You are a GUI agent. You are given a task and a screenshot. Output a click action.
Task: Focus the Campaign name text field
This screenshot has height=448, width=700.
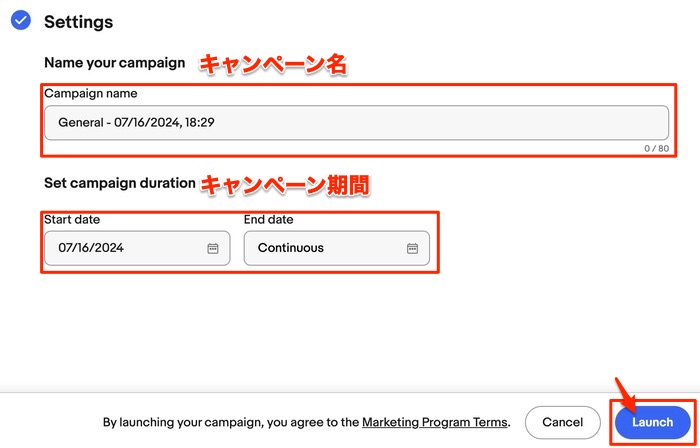[355, 123]
